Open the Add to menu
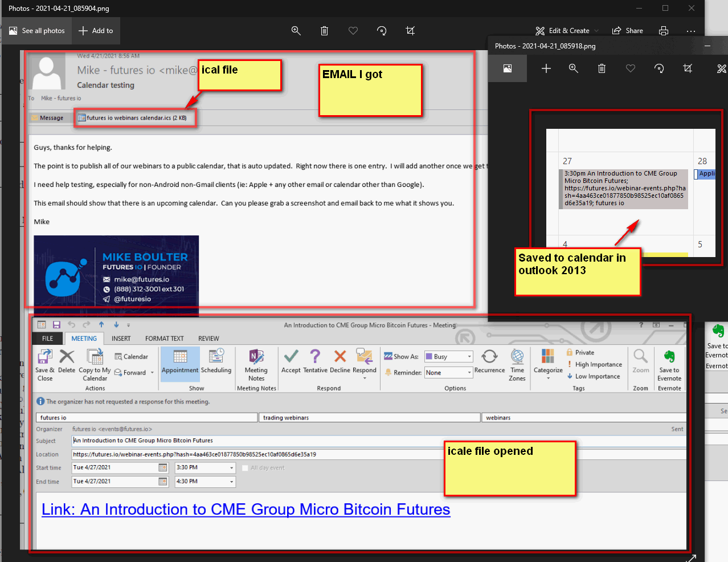Image resolution: width=728 pixels, height=562 pixels. (x=96, y=31)
